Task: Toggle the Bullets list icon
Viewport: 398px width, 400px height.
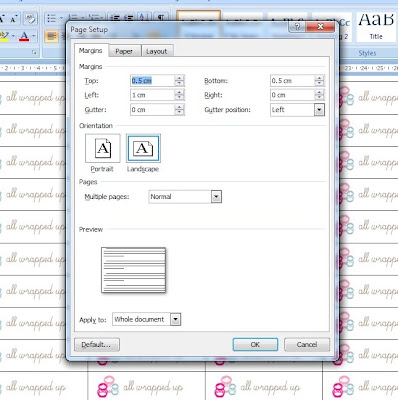Action: (51, 18)
